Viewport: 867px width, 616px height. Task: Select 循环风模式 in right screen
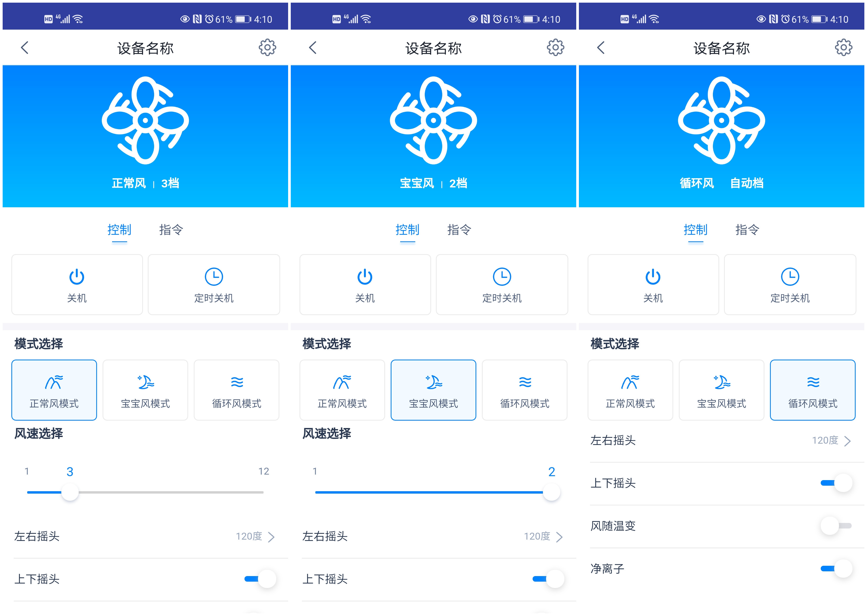tap(813, 390)
